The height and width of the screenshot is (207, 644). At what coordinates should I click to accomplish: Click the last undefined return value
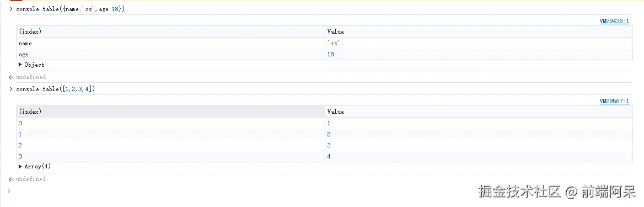click(x=31, y=179)
